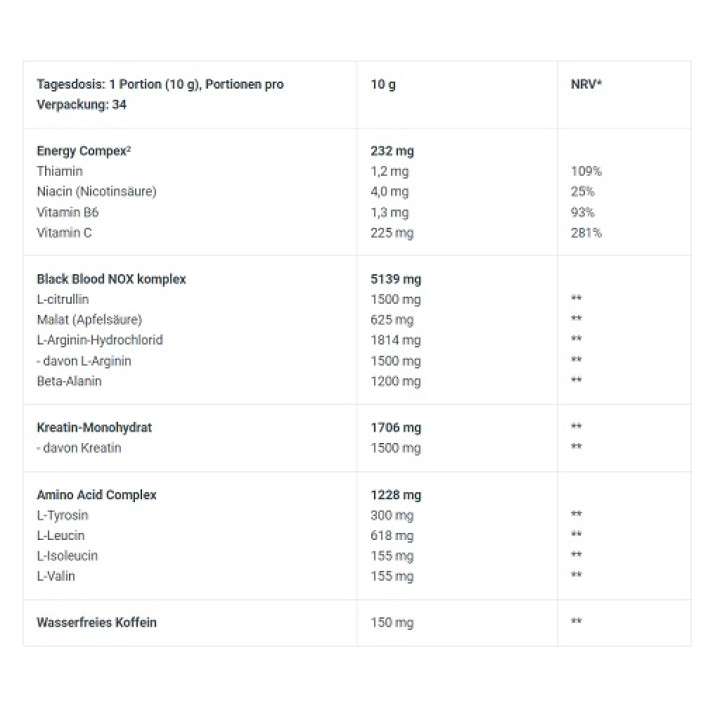The height and width of the screenshot is (720, 720).
Task: Click the 1706 mg amount value
Action: 395,427
